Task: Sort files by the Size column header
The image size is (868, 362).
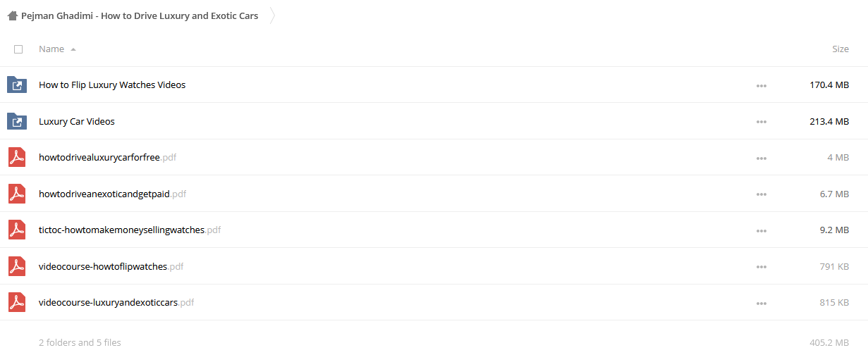Action: [x=841, y=49]
